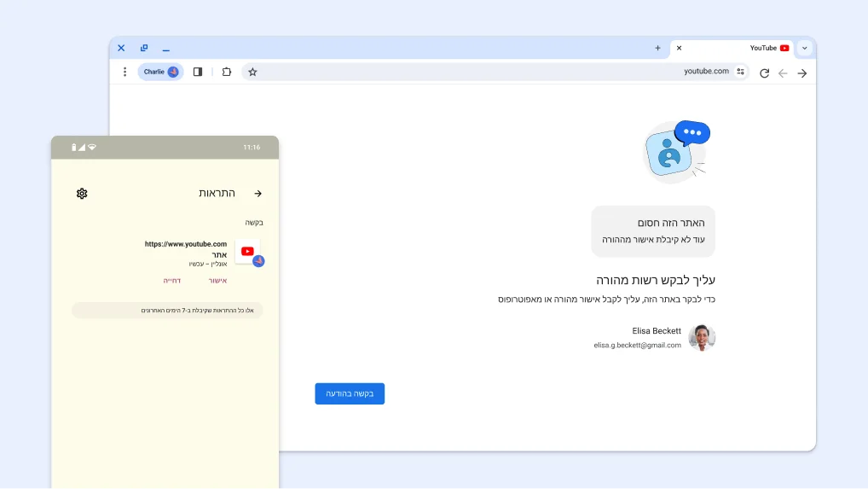The height and width of the screenshot is (489, 868).
Task: Click the parental permission illustration
Action: pyautogui.click(x=677, y=151)
